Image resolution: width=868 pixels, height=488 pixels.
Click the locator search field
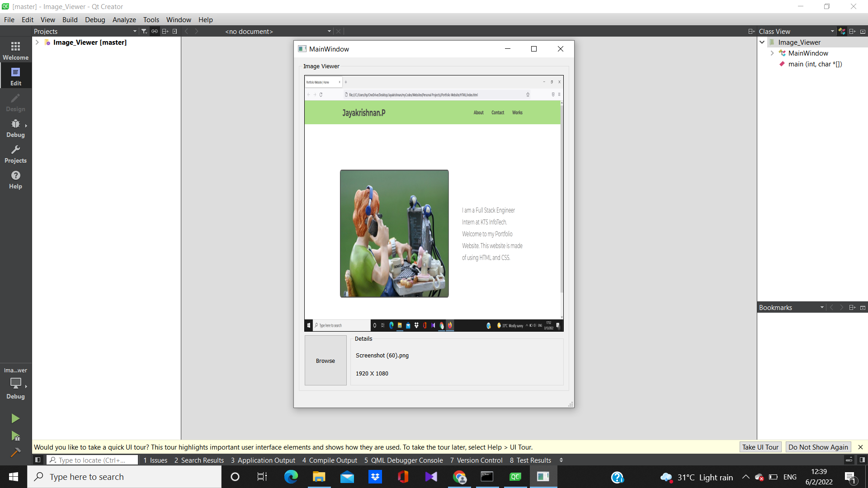click(93, 460)
